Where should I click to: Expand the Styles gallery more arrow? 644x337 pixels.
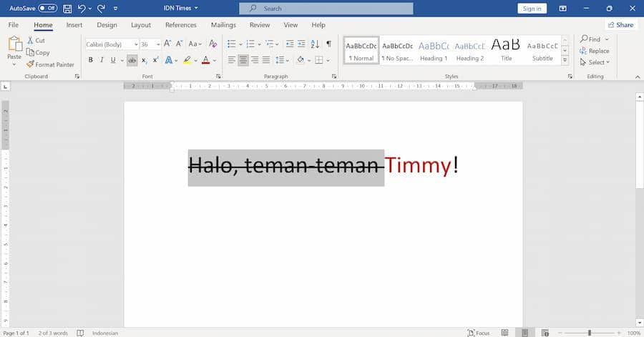click(565, 60)
